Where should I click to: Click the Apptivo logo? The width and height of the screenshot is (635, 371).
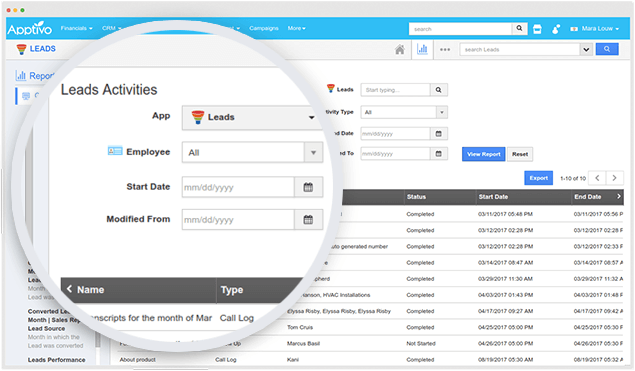[30, 29]
